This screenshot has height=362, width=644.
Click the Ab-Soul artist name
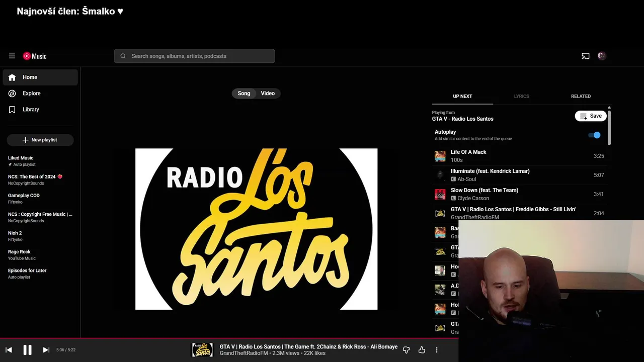pyautogui.click(x=466, y=179)
